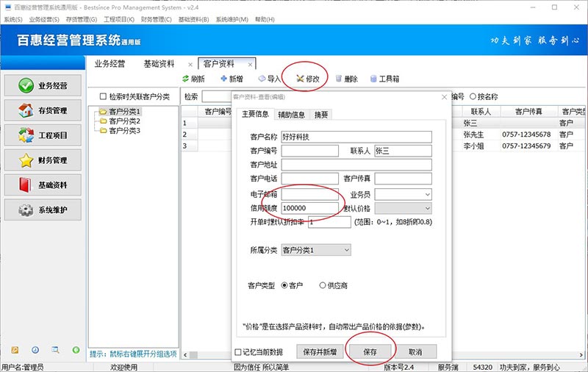Screen dimensions: 588x372
Task: Open the 系统维护(M) menu
Action: [232, 19]
